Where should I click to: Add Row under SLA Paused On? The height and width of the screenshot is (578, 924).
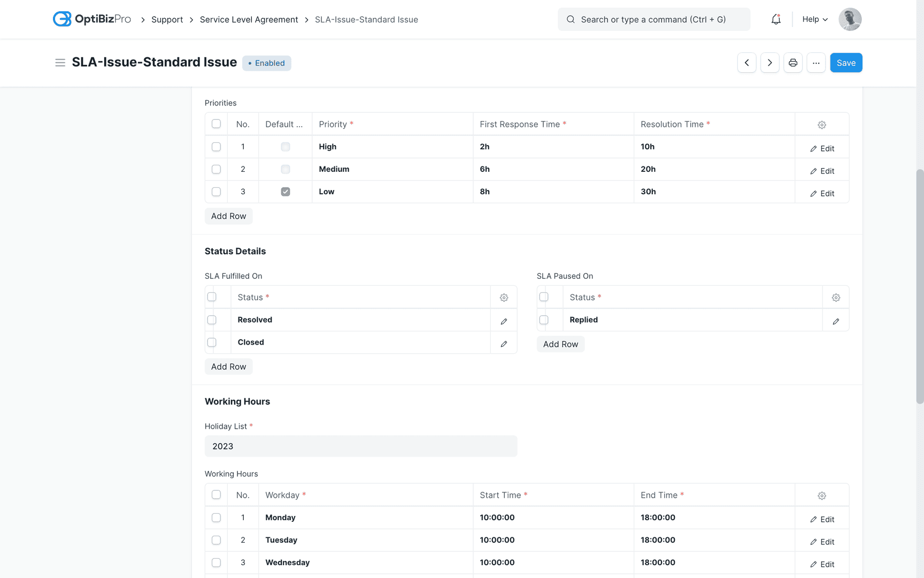click(560, 344)
